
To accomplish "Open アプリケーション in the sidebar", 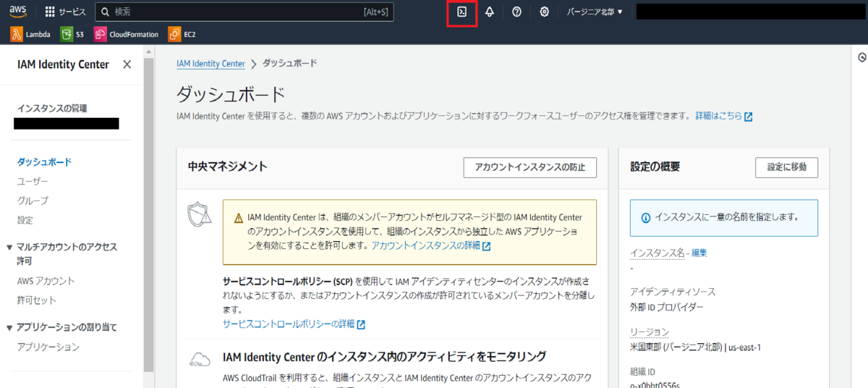I will click(x=48, y=347).
